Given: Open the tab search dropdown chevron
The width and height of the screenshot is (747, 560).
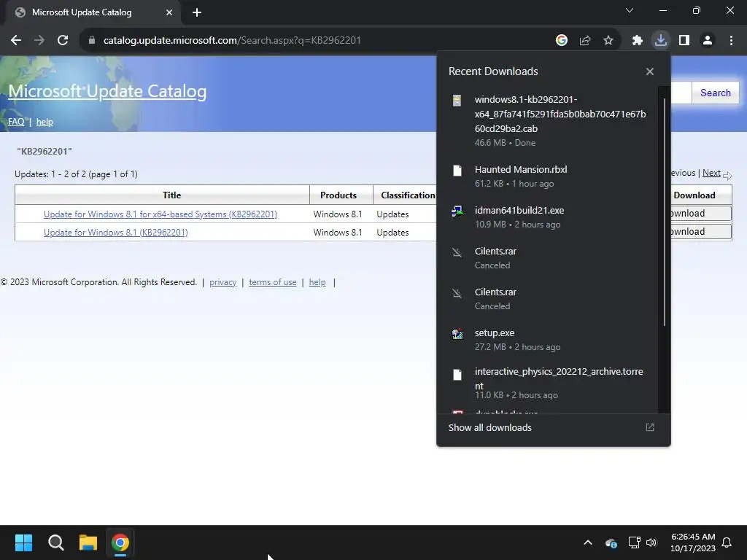Looking at the screenshot, I should tap(630, 10).
